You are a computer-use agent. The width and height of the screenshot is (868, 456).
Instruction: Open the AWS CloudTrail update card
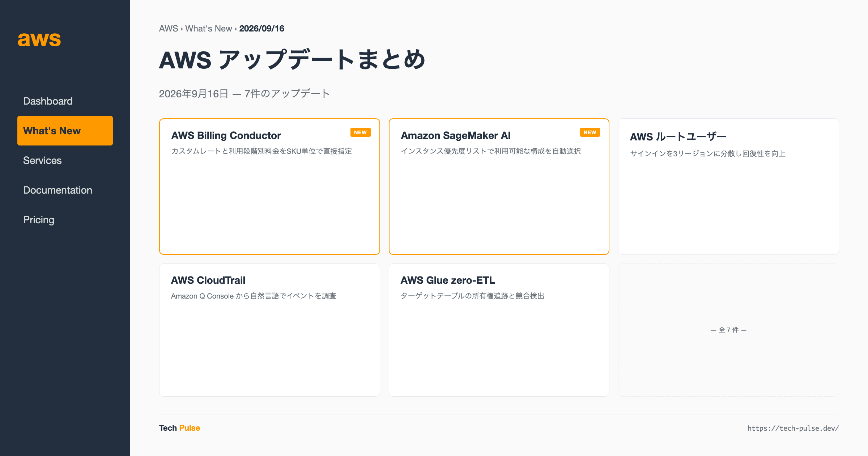[269, 330]
